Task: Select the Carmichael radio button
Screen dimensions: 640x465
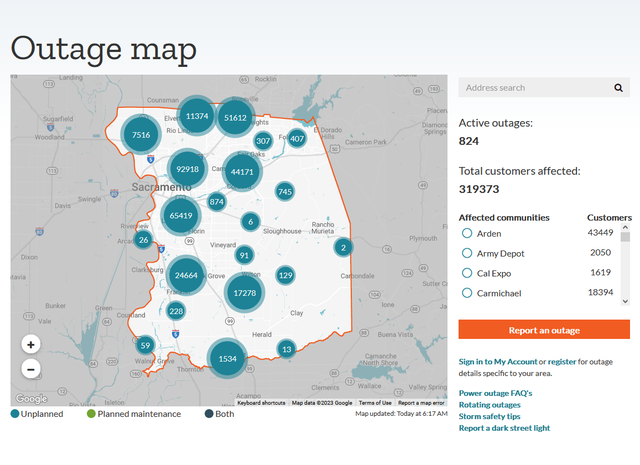Action: click(467, 293)
